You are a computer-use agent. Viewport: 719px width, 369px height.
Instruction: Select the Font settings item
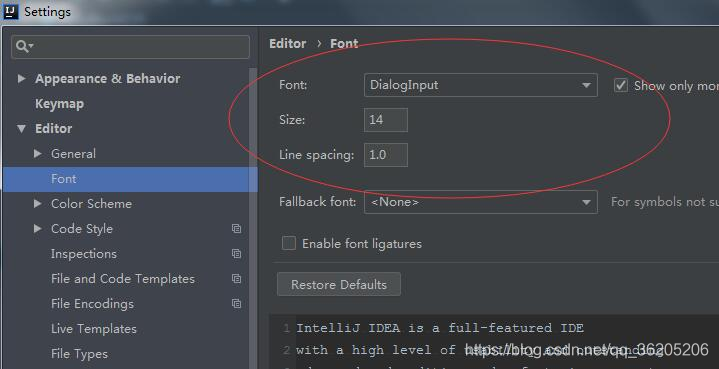tap(130, 179)
